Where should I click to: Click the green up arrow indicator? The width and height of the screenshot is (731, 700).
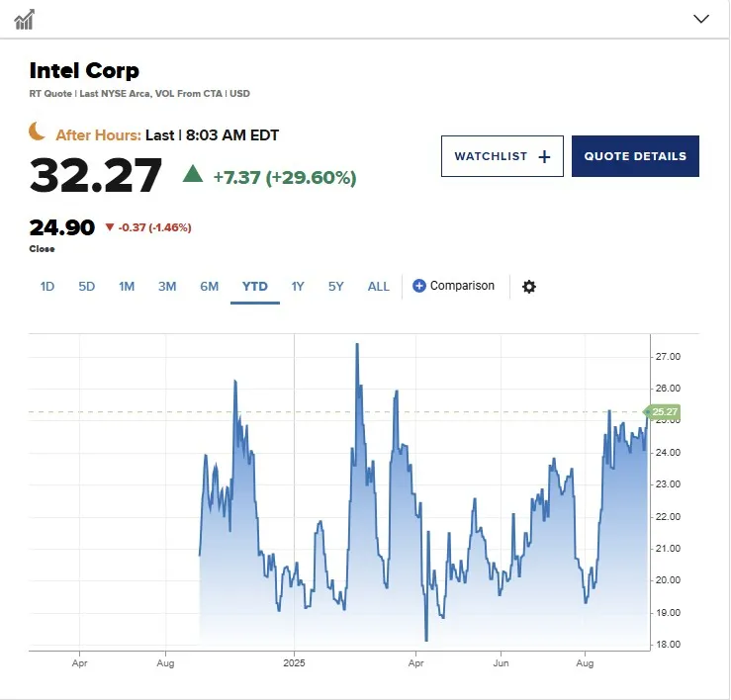(x=193, y=174)
